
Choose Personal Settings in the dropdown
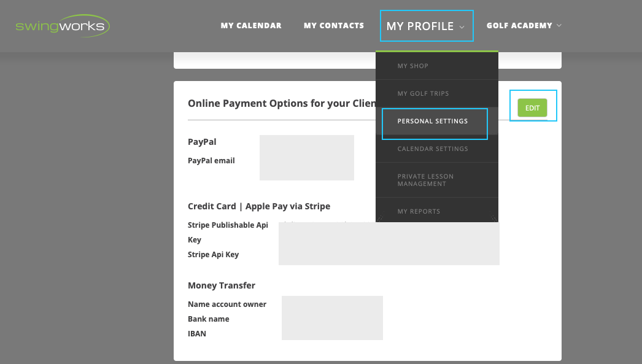[x=433, y=122]
